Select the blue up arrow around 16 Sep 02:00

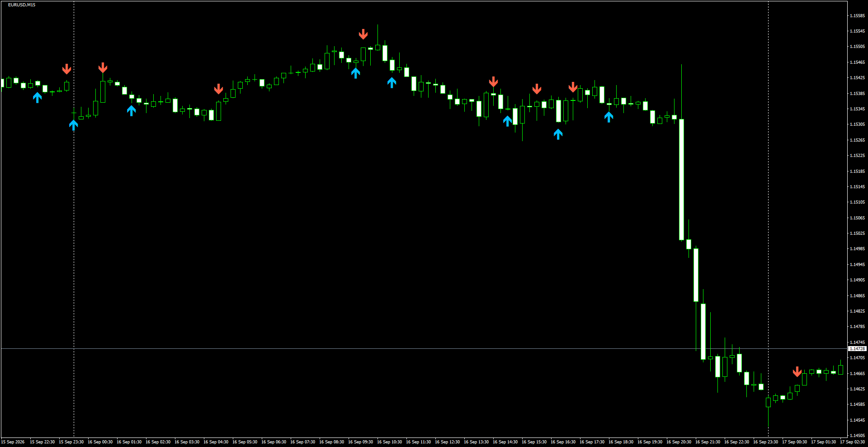(x=132, y=110)
